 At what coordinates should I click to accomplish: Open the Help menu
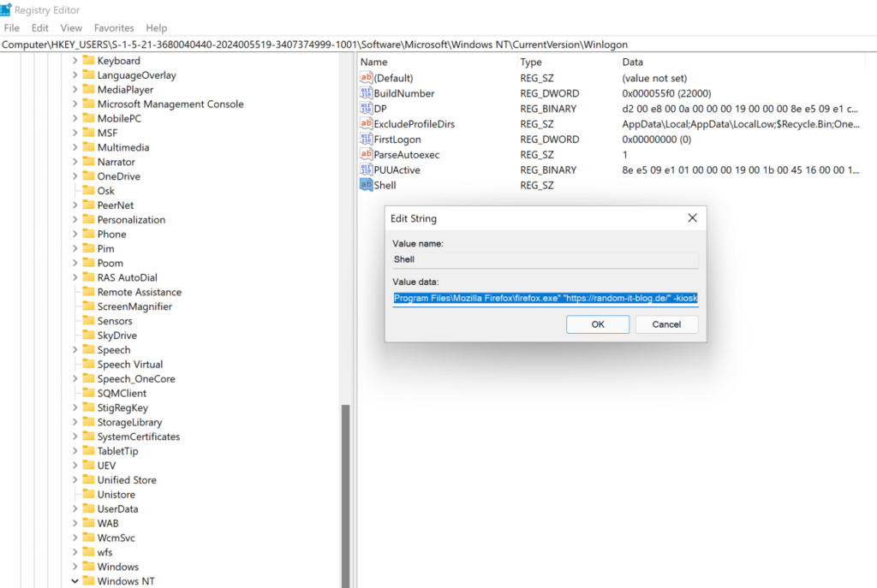click(x=157, y=28)
